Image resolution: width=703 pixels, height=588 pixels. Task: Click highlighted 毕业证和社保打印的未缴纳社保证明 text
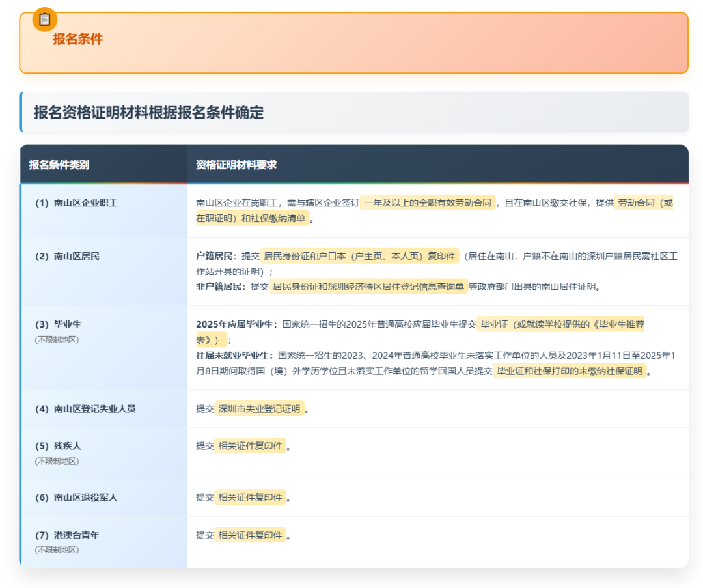point(569,371)
